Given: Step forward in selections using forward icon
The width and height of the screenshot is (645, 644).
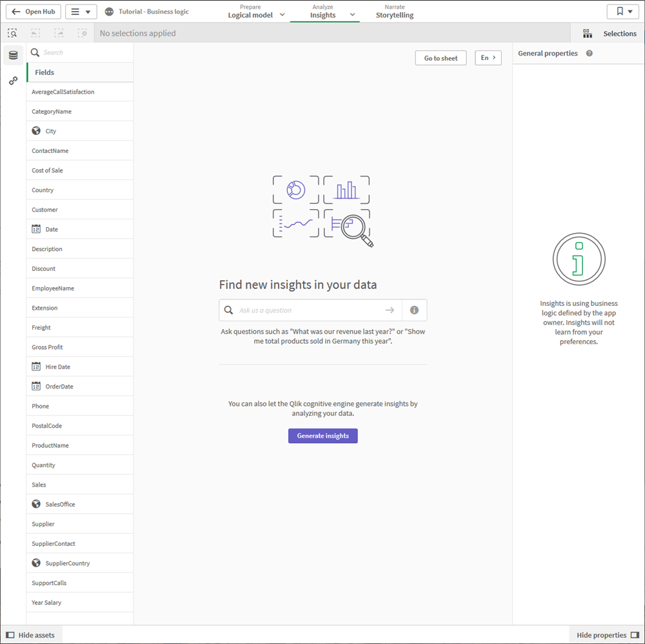Looking at the screenshot, I should tap(59, 32).
